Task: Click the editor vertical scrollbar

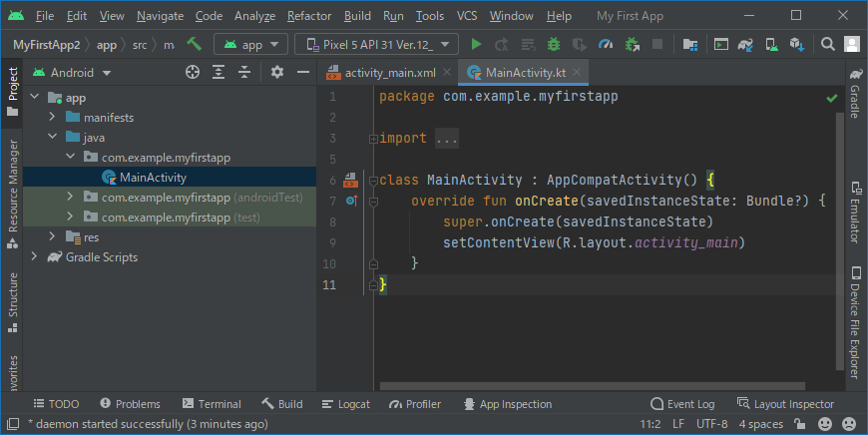Action: click(x=840, y=240)
